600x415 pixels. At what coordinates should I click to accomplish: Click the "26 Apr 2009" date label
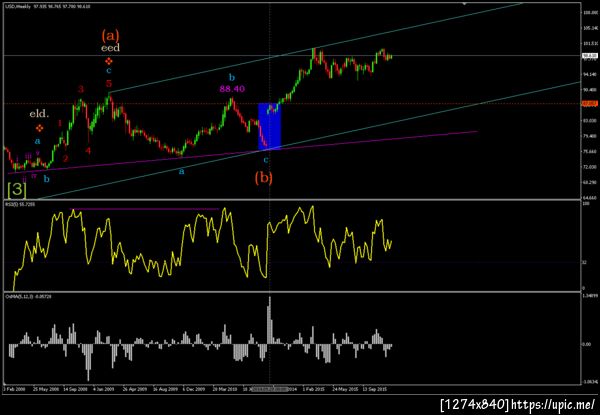(x=136, y=389)
